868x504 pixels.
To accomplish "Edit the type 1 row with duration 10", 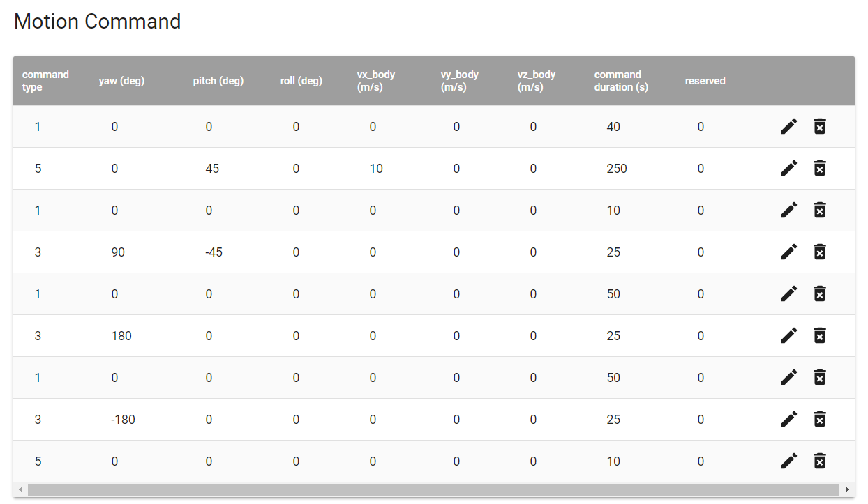I will click(x=788, y=210).
